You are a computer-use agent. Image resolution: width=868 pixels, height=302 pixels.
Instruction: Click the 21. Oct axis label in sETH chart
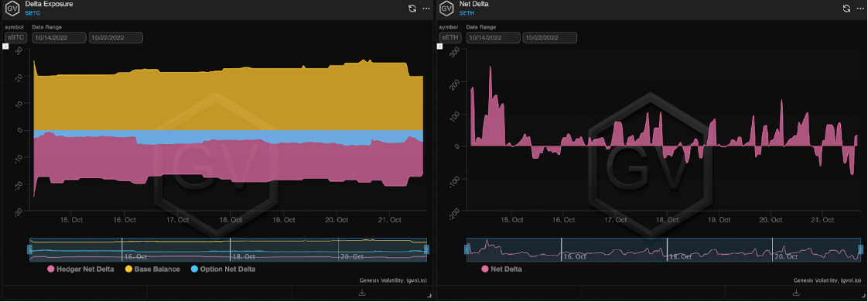click(x=822, y=220)
